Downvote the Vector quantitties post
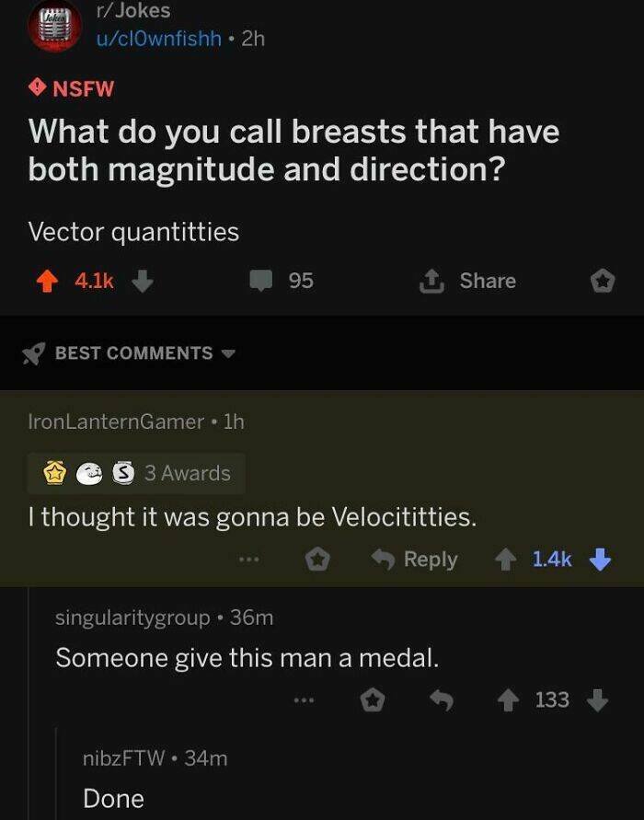 tap(143, 281)
